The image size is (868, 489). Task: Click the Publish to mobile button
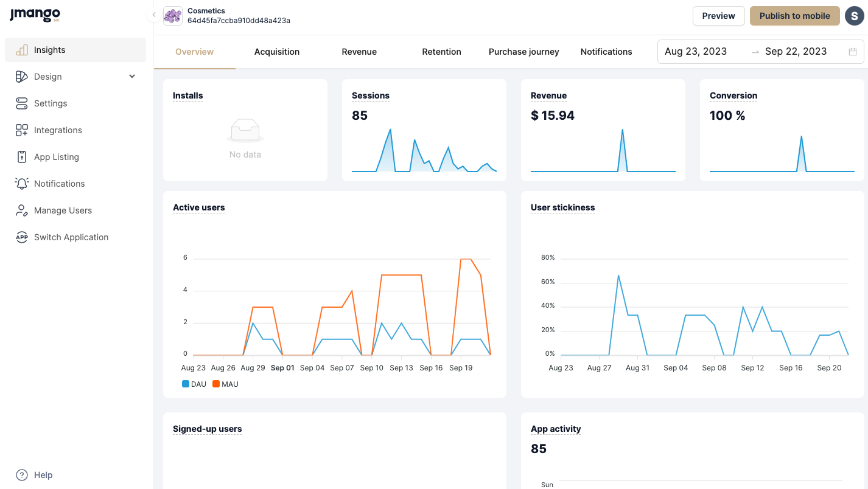coord(794,16)
